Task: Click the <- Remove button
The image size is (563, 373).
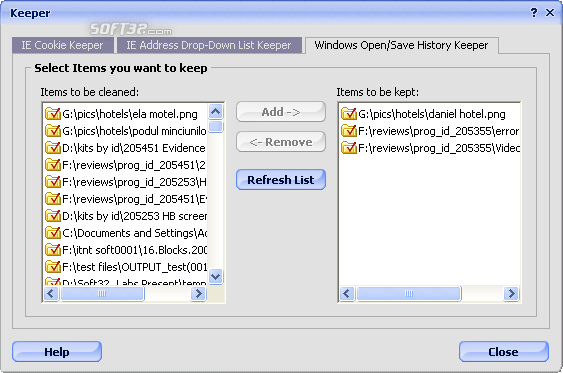Action: click(281, 142)
